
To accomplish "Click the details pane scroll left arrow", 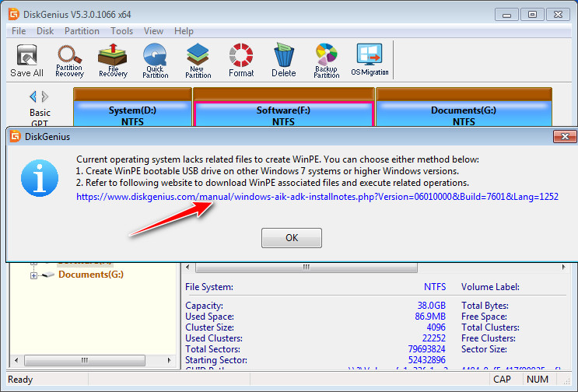I will click(x=187, y=267).
